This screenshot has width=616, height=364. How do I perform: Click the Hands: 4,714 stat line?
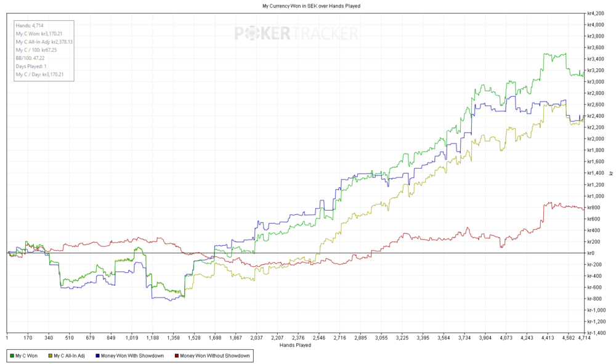[30, 25]
